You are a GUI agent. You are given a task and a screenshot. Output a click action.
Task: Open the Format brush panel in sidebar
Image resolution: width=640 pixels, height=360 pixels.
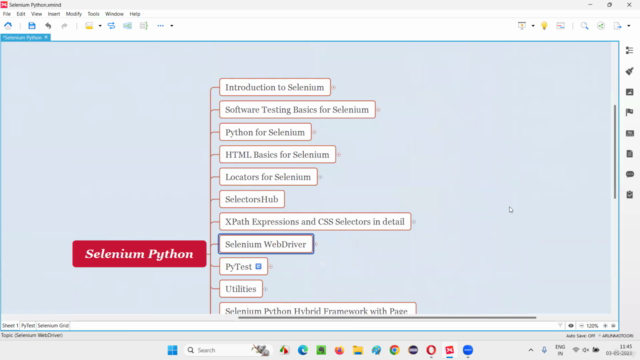pos(629,71)
